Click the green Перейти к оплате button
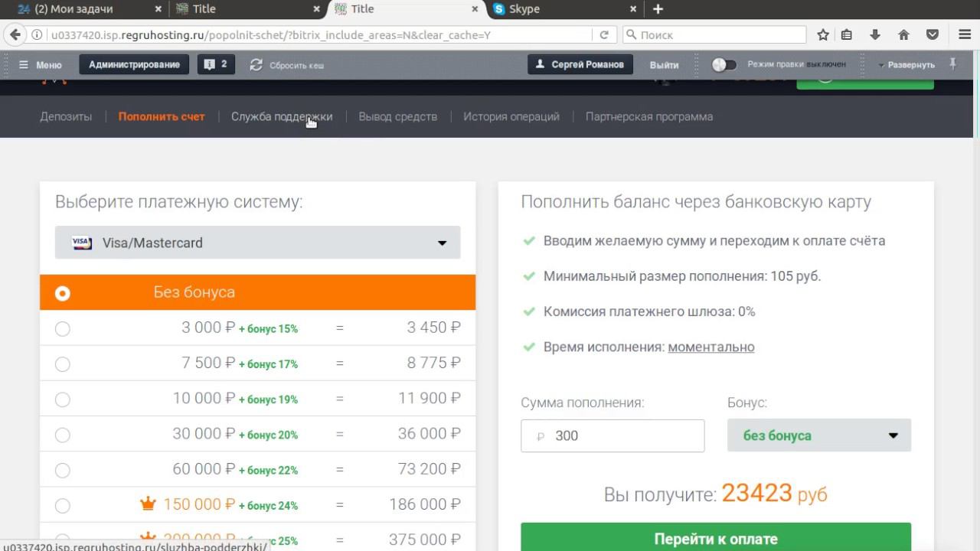Viewport: 980px width, 551px height. point(716,537)
